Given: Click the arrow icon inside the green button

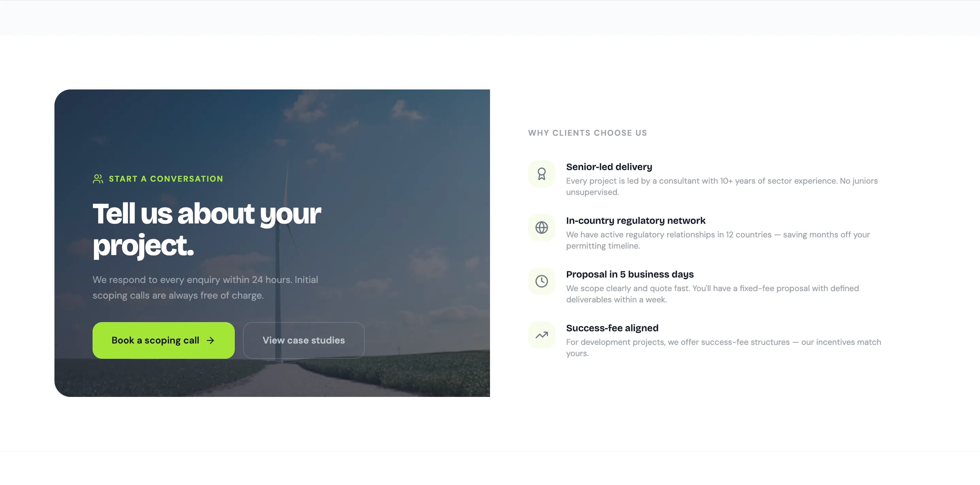Looking at the screenshot, I should tap(210, 340).
